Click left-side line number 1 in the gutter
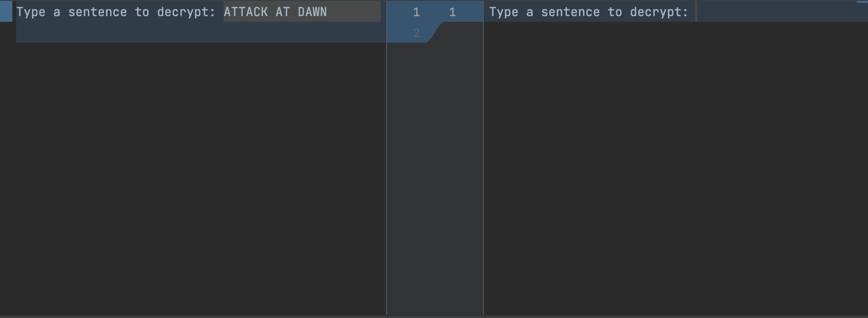The width and height of the screenshot is (868, 318). point(416,12)
